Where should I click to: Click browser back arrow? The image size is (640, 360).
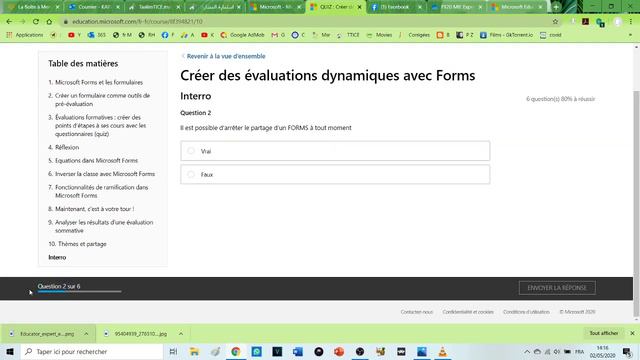9,21
